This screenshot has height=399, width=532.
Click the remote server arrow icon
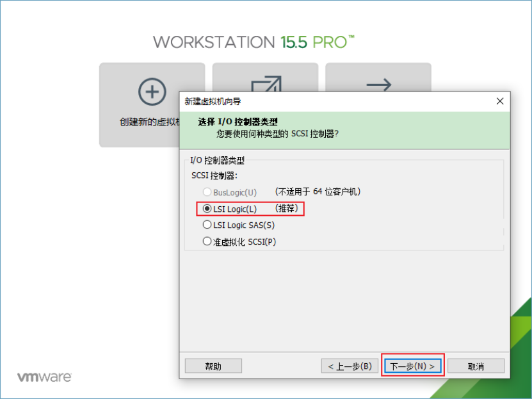point(379,85)
